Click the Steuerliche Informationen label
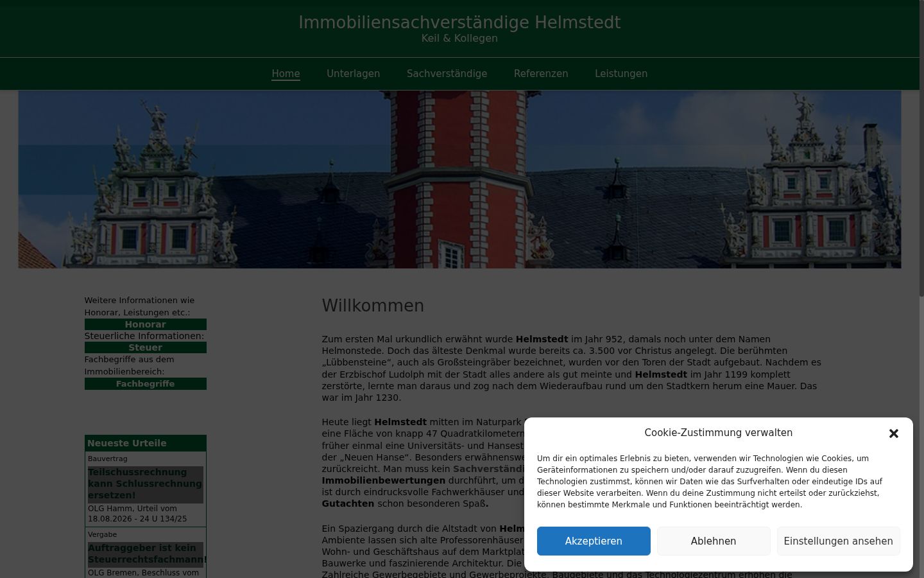 click(144, 336)
